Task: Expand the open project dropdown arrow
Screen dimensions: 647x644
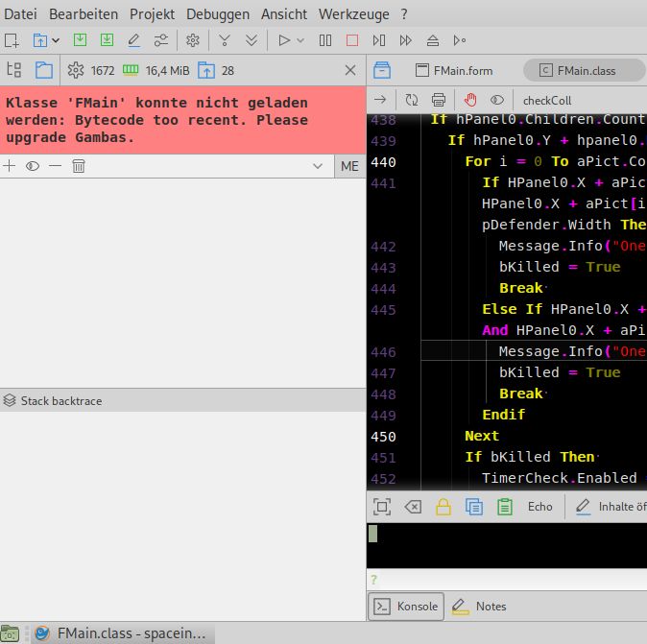Action: [56, 40]
